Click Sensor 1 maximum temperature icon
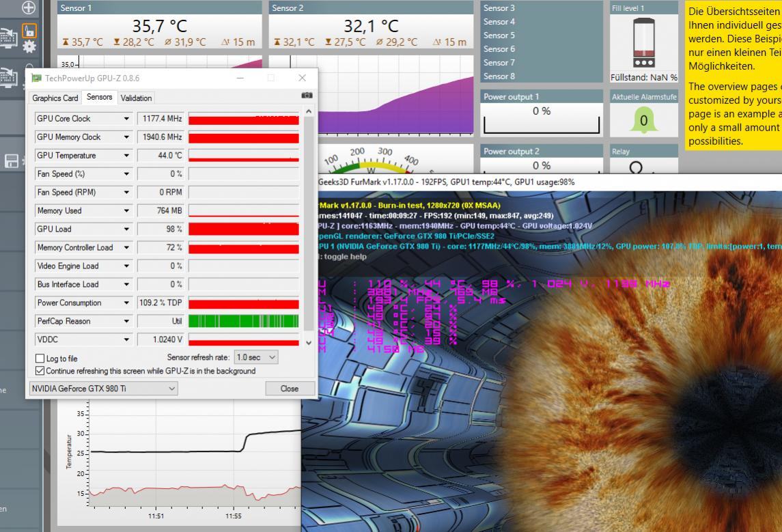The image size is (782, 532). tap(66, 42)
